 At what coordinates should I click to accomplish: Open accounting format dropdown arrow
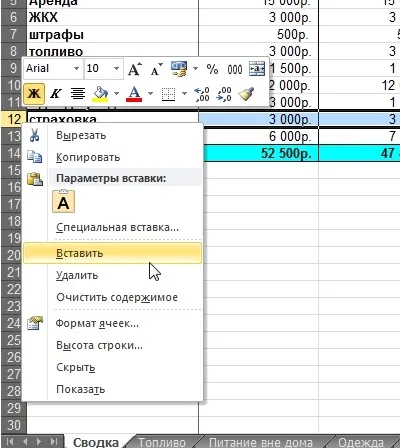click(195, 69)
